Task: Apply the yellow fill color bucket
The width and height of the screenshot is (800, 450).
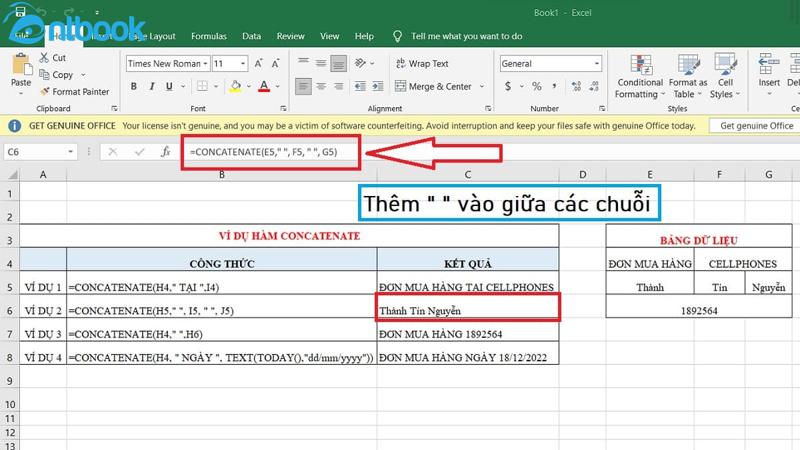Action: pos(235,86)
